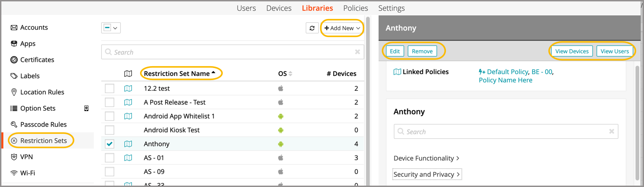Click the Passcode Rules sidebar item
The width and height of the screenshot is (644, 187).
(43, 125)
